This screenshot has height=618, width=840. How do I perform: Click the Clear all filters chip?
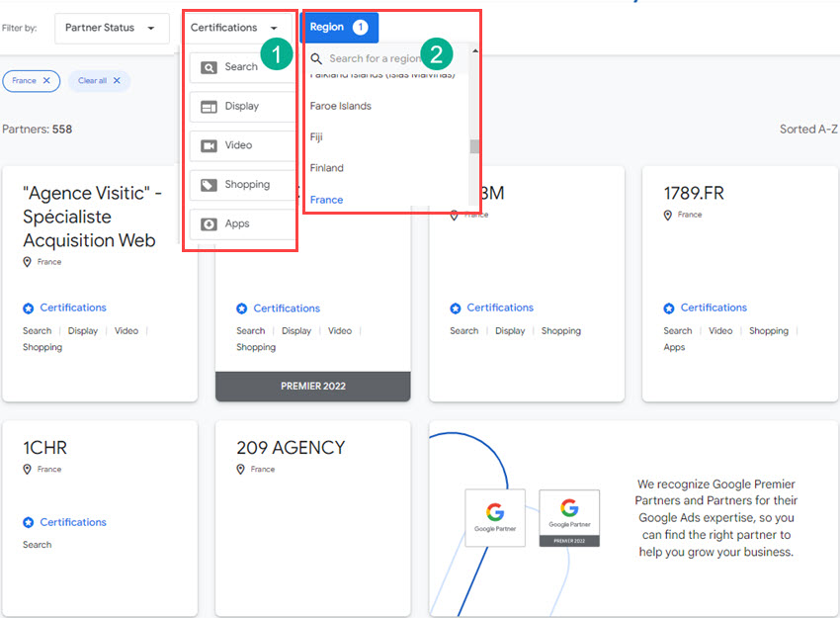[99, 81]
